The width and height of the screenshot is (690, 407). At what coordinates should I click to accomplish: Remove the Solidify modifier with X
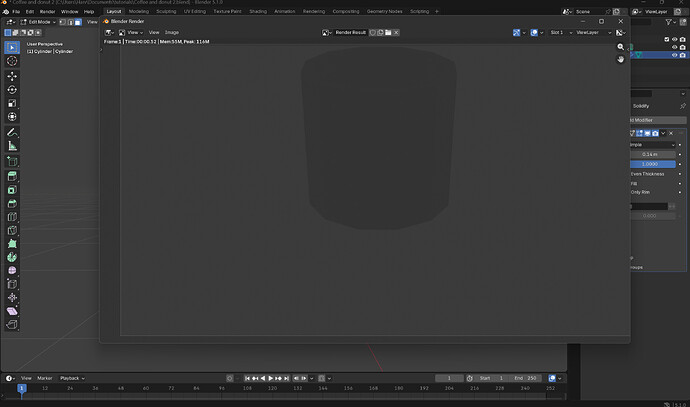coord(671,133)
